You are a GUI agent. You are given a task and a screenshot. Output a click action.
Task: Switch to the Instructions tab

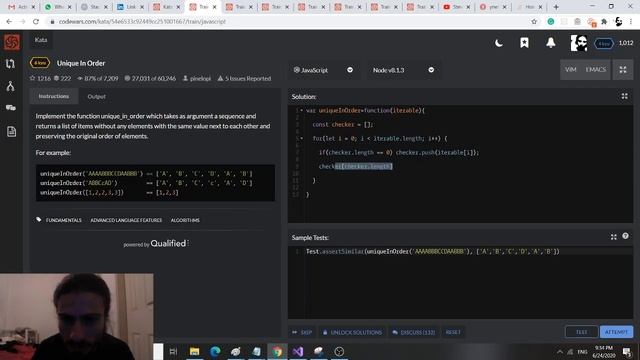click(53, 96)
